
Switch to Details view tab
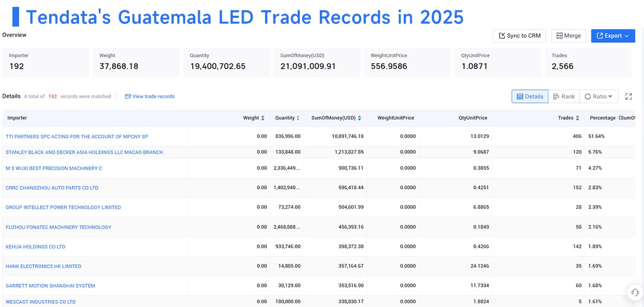point(530,96)
